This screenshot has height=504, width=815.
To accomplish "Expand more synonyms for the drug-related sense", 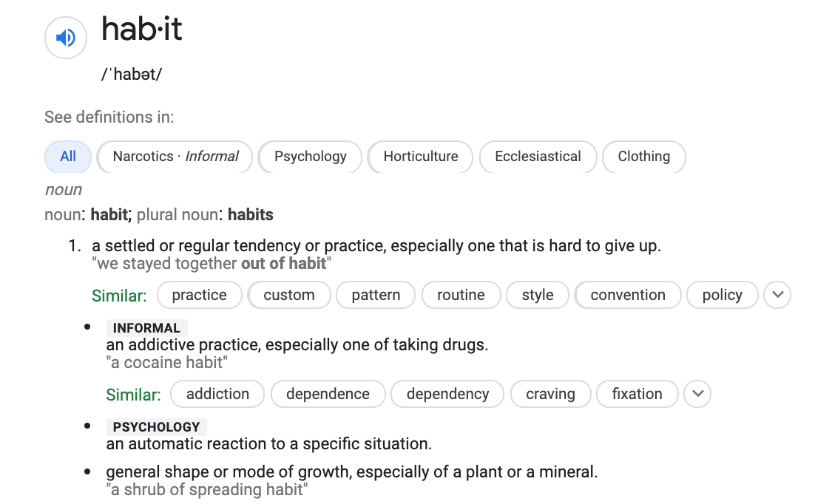I will pyautogui.click(x=697, y=394).
